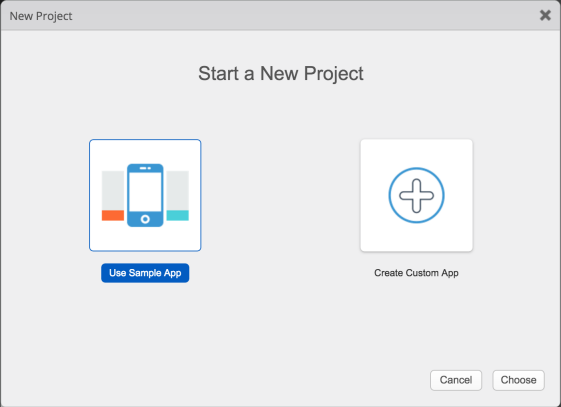Close the New Project dialog
This screenshot has width=561, height=407.
point(545,15)
